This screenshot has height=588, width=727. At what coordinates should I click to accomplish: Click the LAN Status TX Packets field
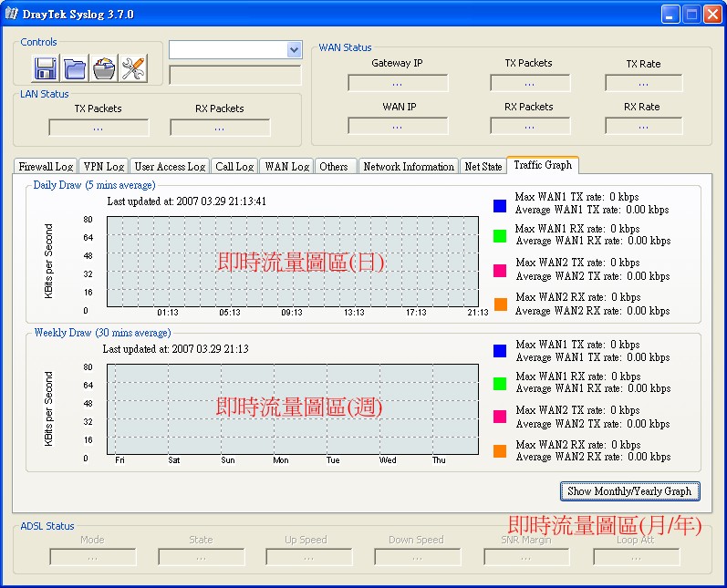[x=99, y=128]
